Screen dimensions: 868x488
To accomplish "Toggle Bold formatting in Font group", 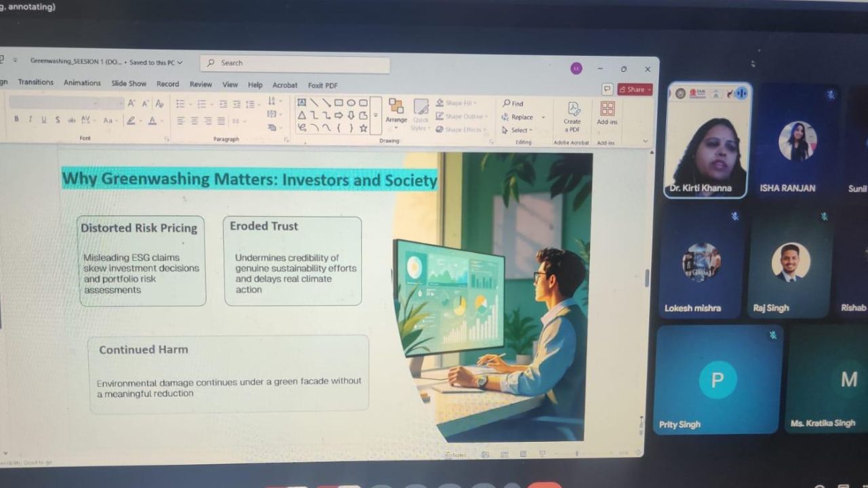I will tap(16, 119).
